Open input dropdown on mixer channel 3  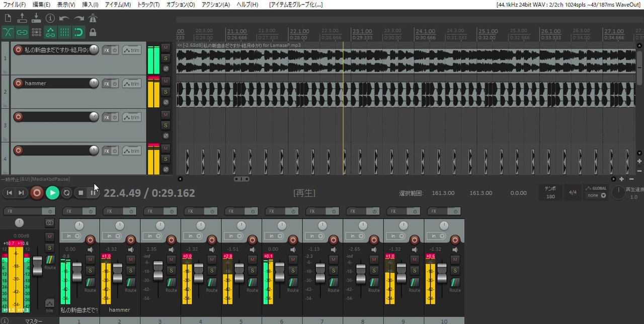pyautogui.click(x=152, y=236)
